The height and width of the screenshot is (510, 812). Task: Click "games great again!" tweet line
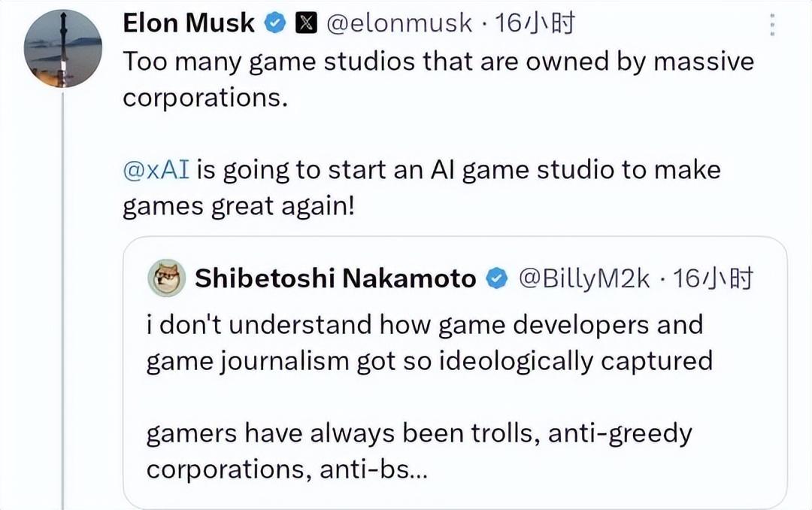coord(238,207)
